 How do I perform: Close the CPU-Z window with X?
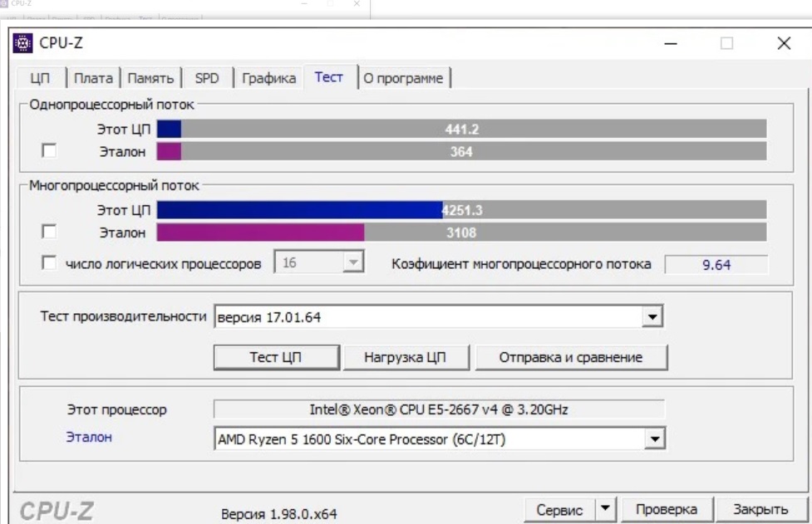[x=784, y=43]
